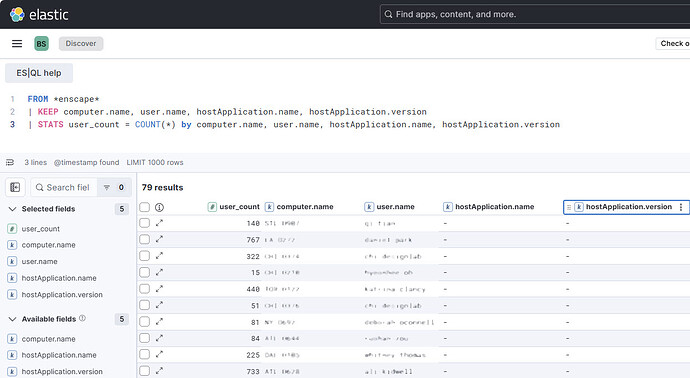Click the hostApplication.name column header
690x378 pixels.
489,207
